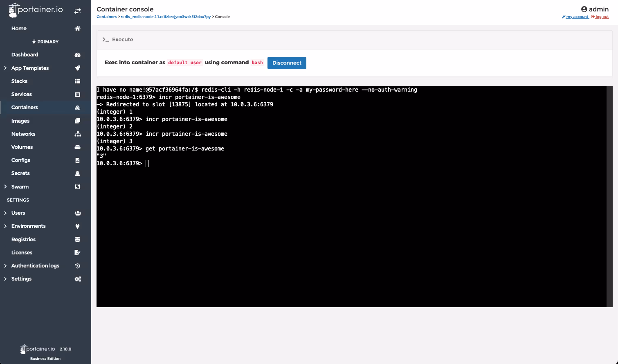618x364 pixels.
Task: Click the version 2.10.0 text
Action: pos(65,349)
